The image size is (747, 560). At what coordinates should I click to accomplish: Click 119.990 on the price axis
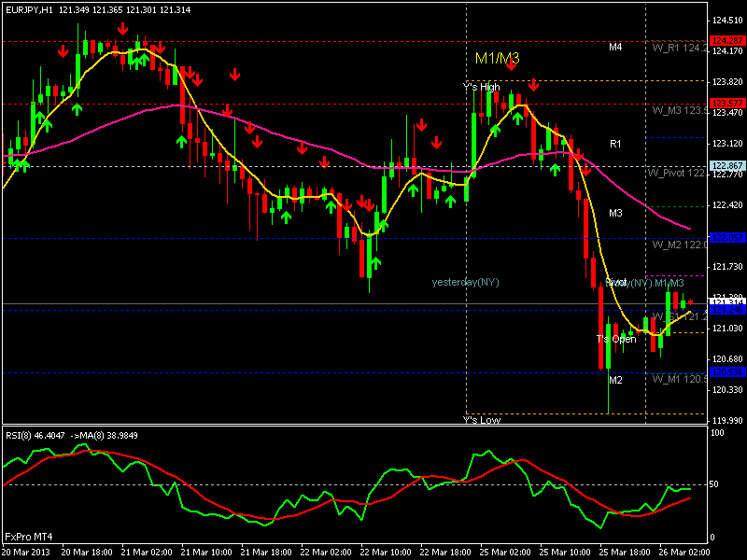coord(727,421)
